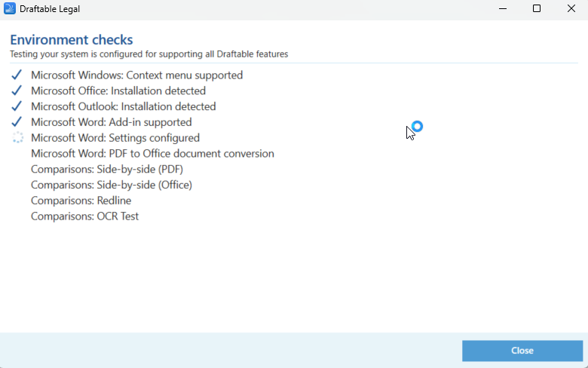Minimize the Draftable Legal window
This screenshot has width=588, height=368.
coord(503,8)
